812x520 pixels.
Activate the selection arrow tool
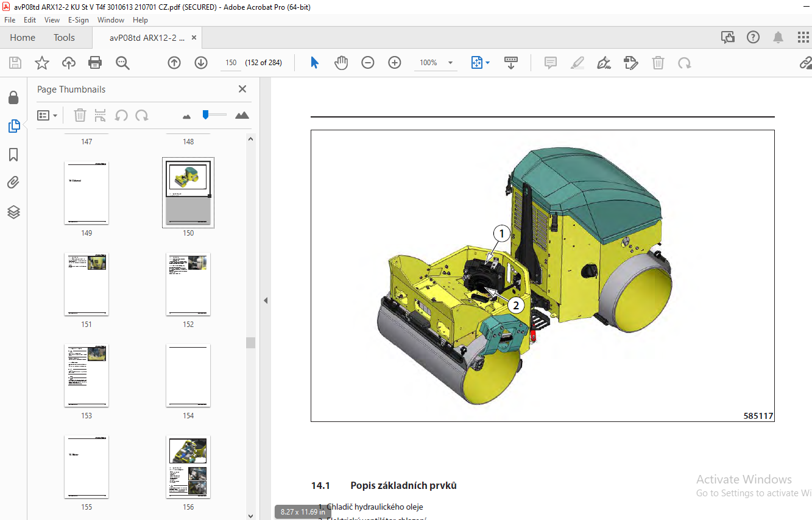click(x=314, y=63)
